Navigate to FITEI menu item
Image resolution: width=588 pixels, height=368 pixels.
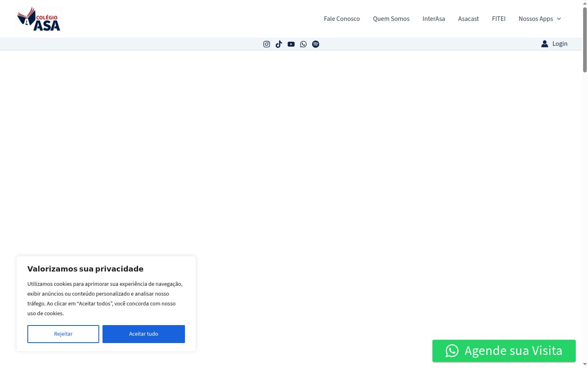tap(499, 19)
